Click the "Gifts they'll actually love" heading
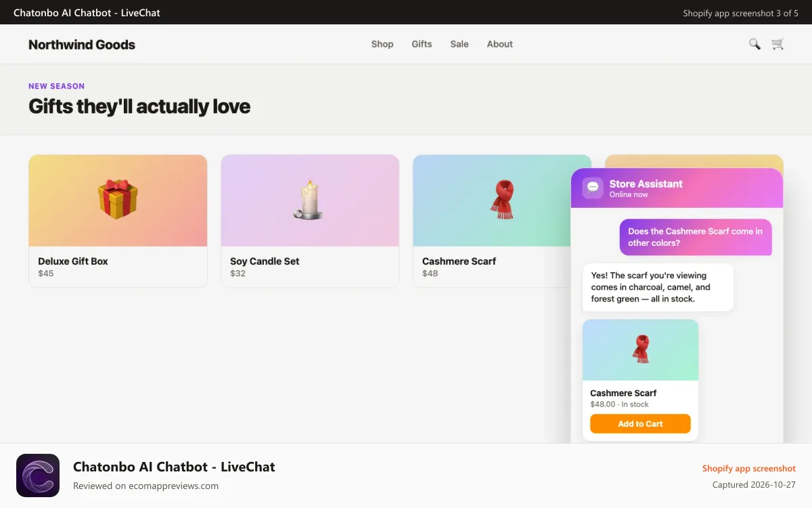Screen dimensions: 812x508 (x=139, y=106)
